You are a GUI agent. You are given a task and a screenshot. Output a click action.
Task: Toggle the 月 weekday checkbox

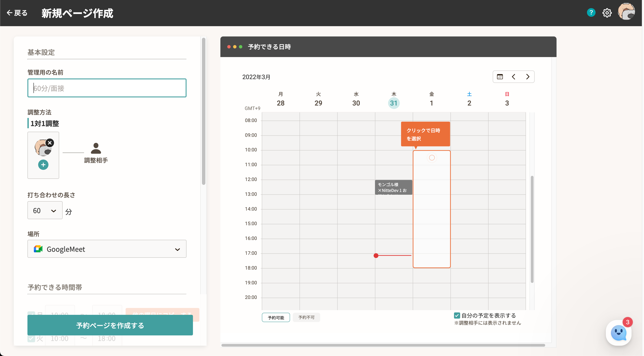[31, 314]
